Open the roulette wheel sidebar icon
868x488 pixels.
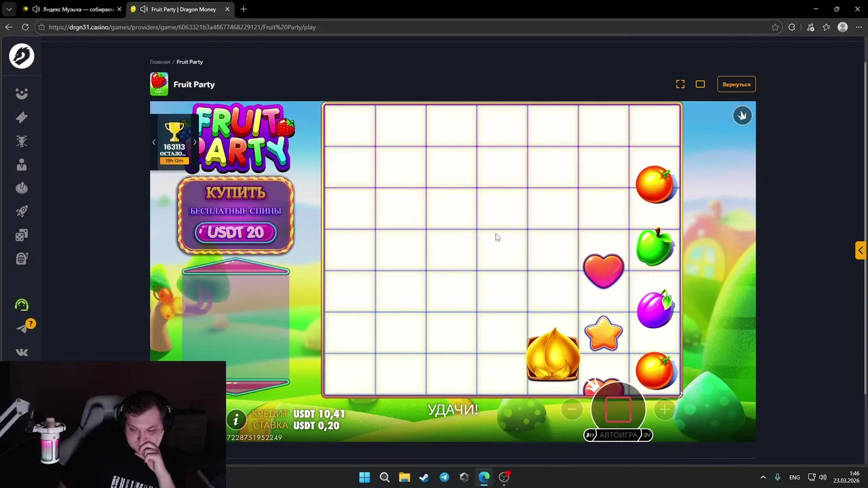pyautogui.click(x=22, y=188)
